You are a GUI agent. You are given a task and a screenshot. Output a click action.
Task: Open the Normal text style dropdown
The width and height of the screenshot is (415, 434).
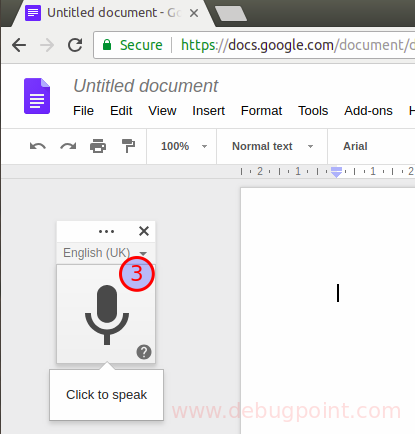click(x=272, y=146)
